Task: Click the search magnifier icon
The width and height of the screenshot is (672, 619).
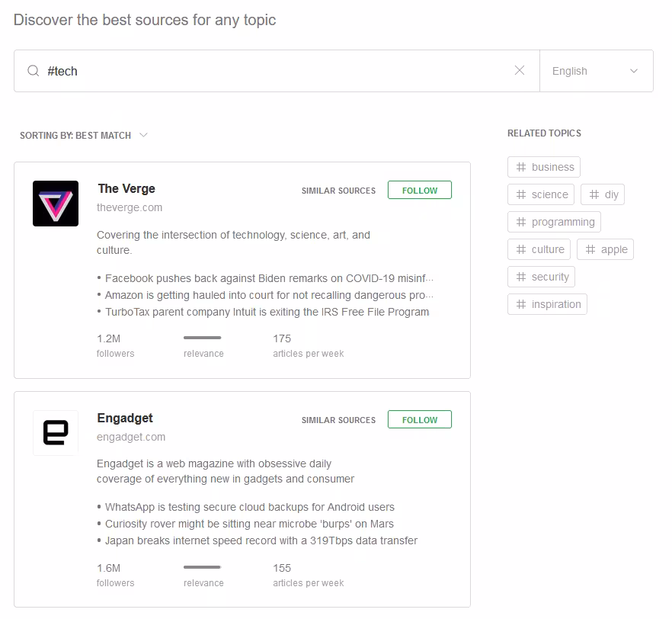Action: click(x=34, y=71)
